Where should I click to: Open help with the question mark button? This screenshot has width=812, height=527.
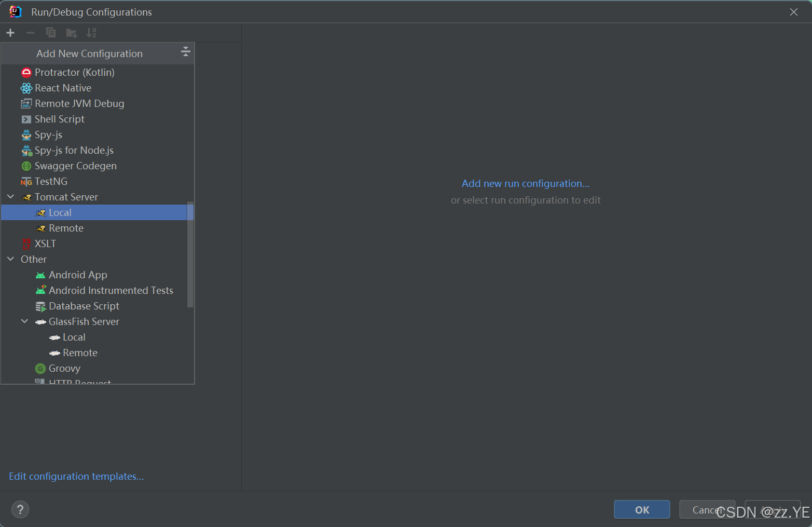coord(20,509)
